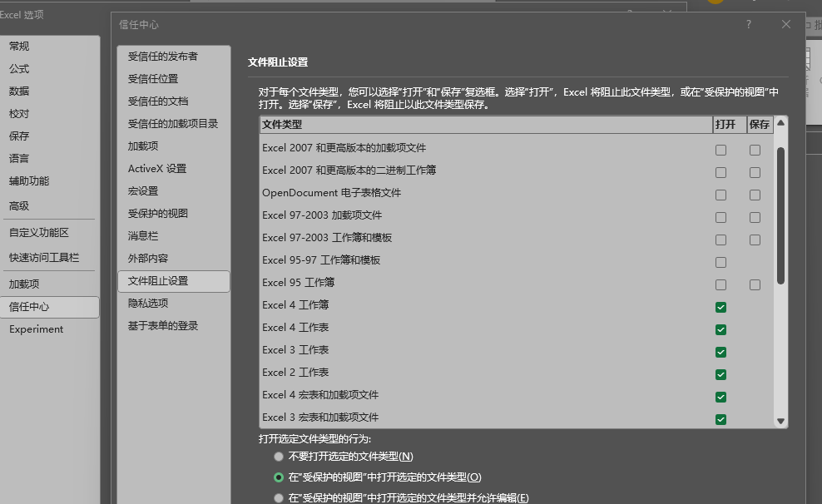822x504 pixels.
Task: Select 保存 in Excel 选项 sidebar
Action: click(x=49, y=136)
